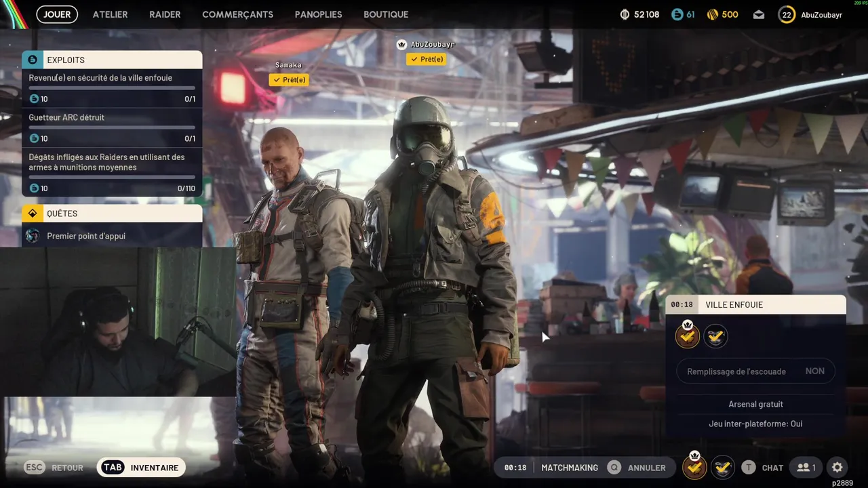Click Samaka's Prêt(e) ready badge
Image resolution: width=868 pixels, height=488 pixels.
[x=288, y=80]
